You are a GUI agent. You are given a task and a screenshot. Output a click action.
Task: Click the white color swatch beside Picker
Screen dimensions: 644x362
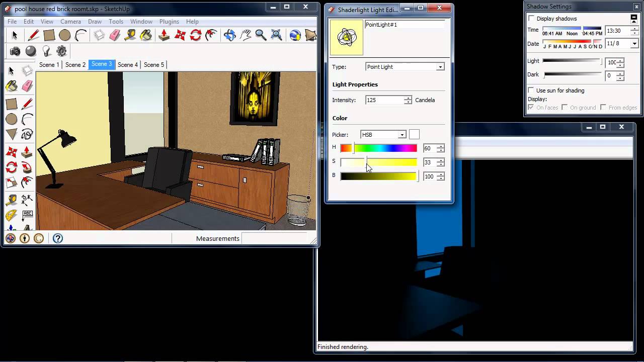[x=414, y=134]
